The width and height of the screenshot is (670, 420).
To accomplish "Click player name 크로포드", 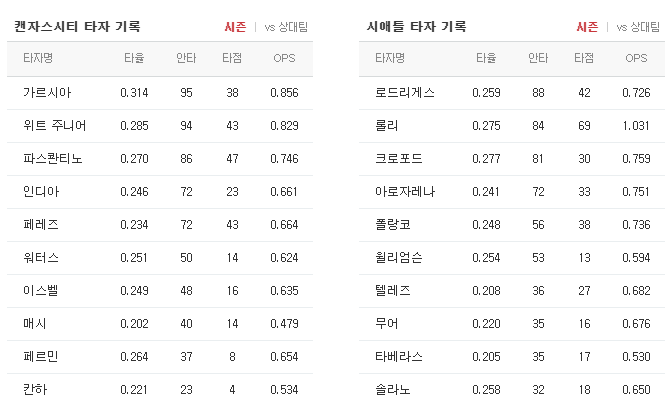I will point(399,159).
